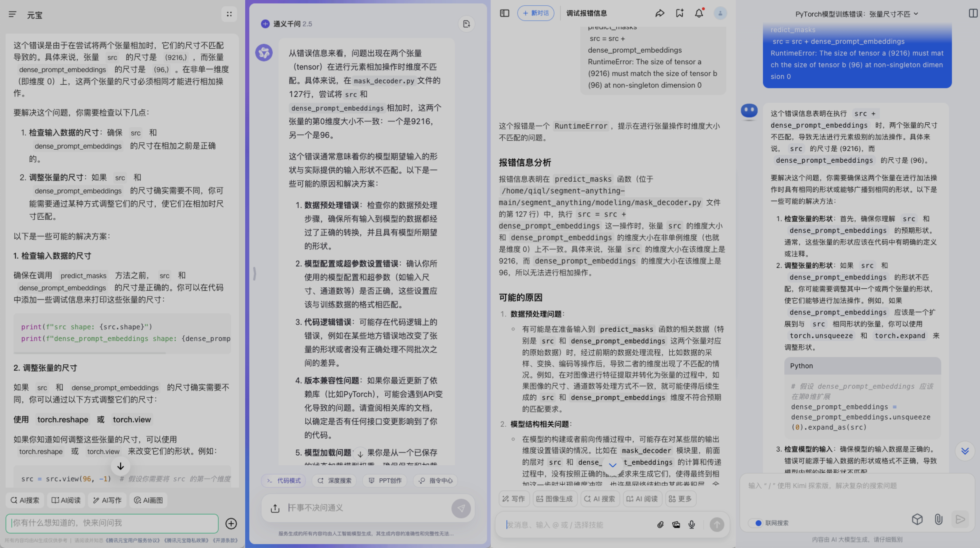
Task: Click the 通义千问 logo icon in header
Action: tap(265, 24)
